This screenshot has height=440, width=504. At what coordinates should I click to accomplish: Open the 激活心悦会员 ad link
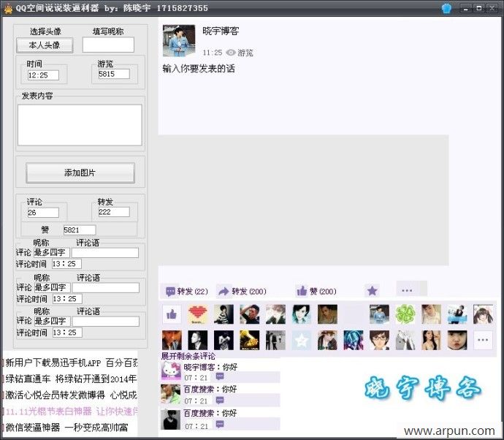72,395
